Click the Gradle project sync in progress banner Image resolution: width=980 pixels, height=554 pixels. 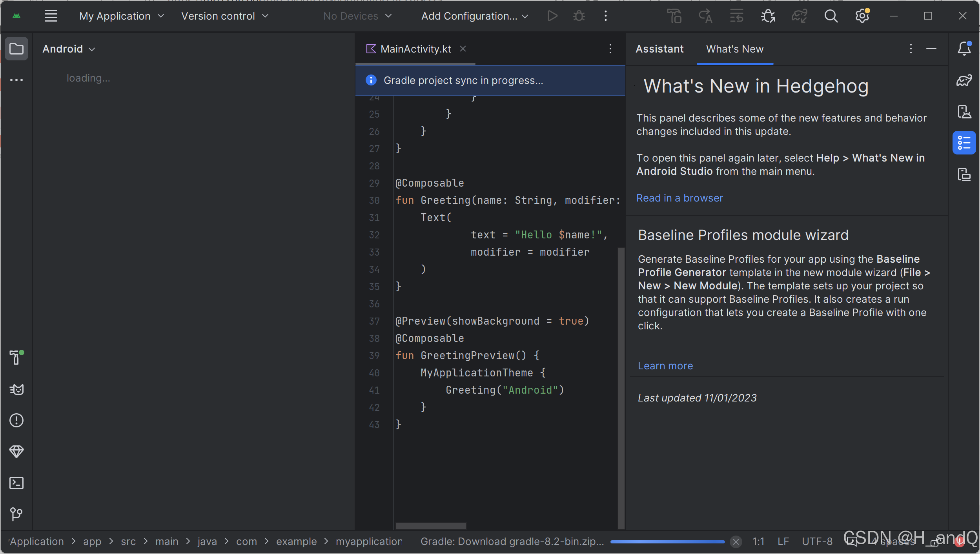[x=490, y=80]
